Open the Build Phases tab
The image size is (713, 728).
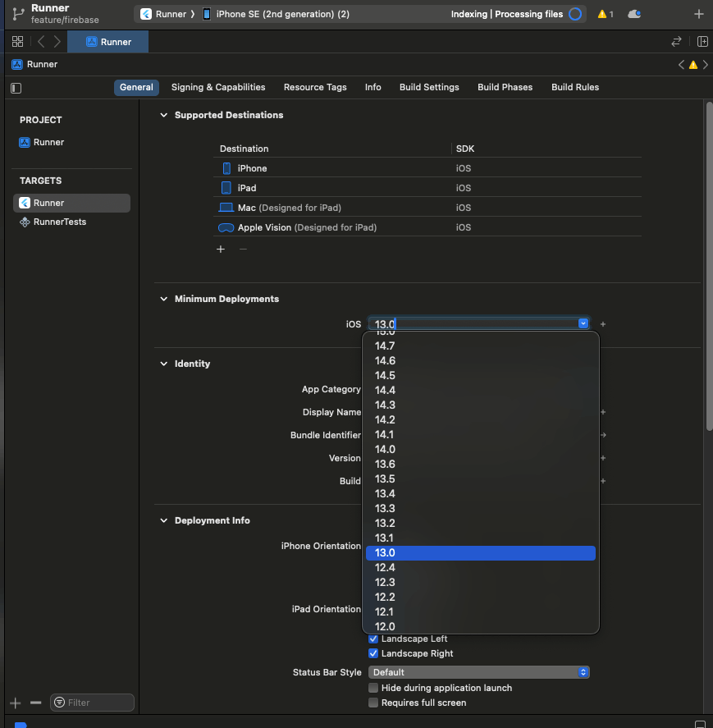[505, 87]
